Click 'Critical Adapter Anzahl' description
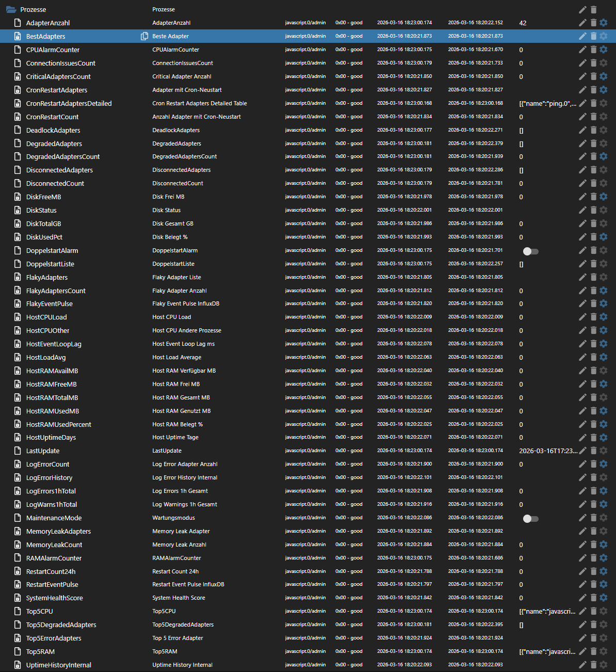The height and width of the screenshot is (672, 616). (x=182, y=76)
